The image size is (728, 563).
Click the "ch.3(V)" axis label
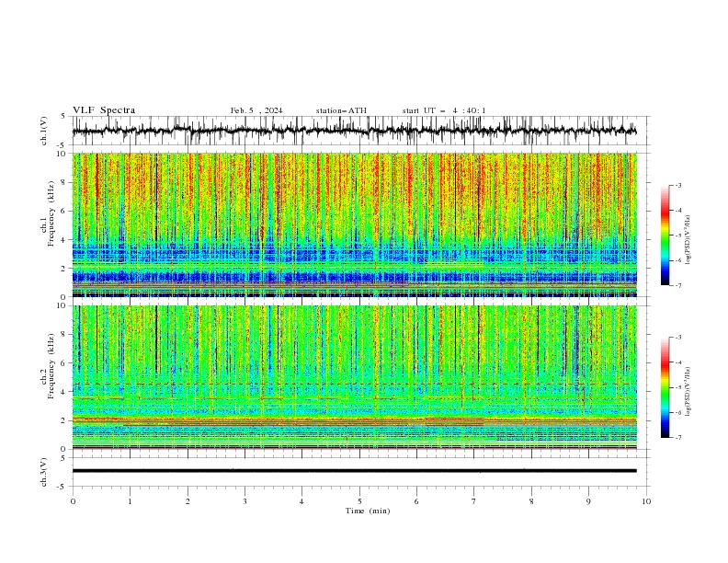43,472
